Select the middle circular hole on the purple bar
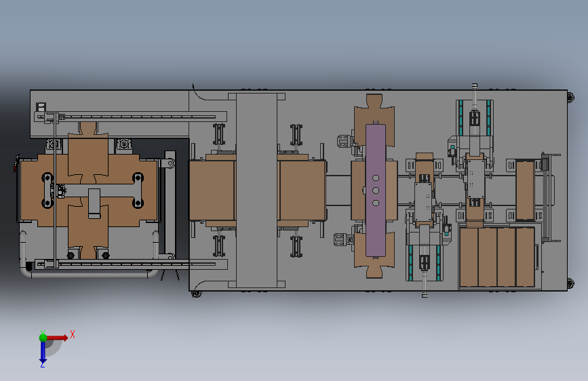The height and width of the screenshot is (381, 588). [376, 190]
